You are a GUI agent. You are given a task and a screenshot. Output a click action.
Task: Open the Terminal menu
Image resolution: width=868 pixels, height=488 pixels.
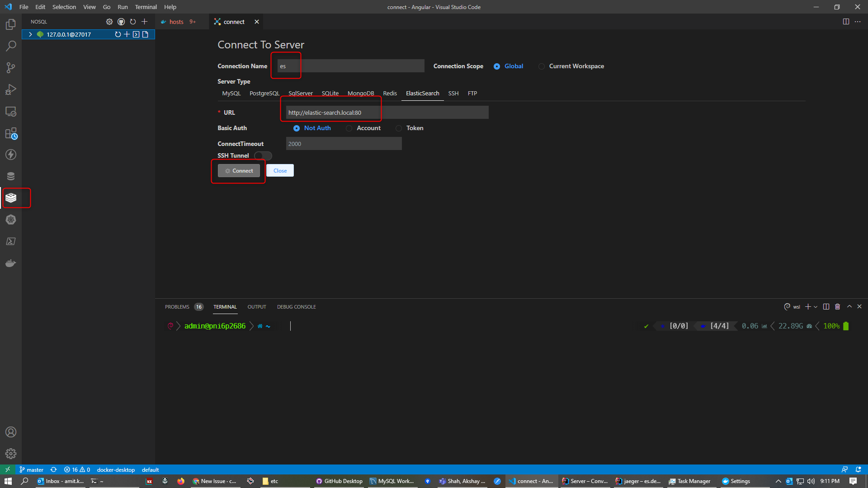pyautogui.click(x=146, y=7)
